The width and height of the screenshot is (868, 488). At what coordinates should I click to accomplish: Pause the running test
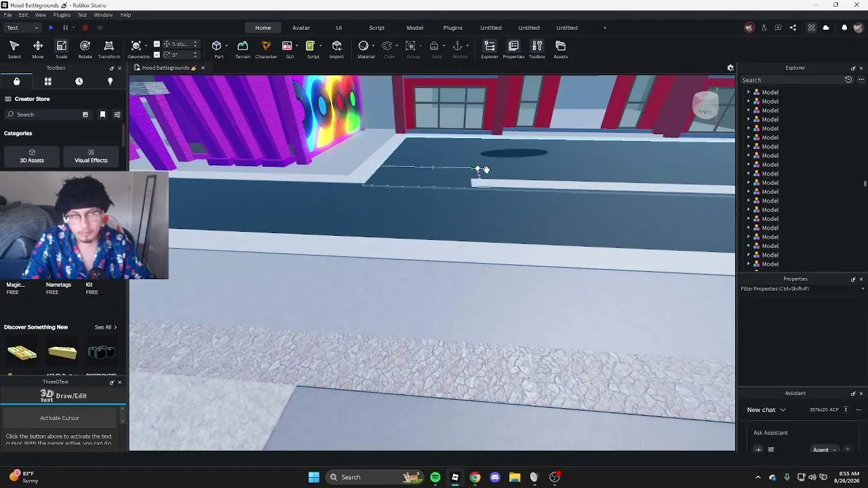66,28
